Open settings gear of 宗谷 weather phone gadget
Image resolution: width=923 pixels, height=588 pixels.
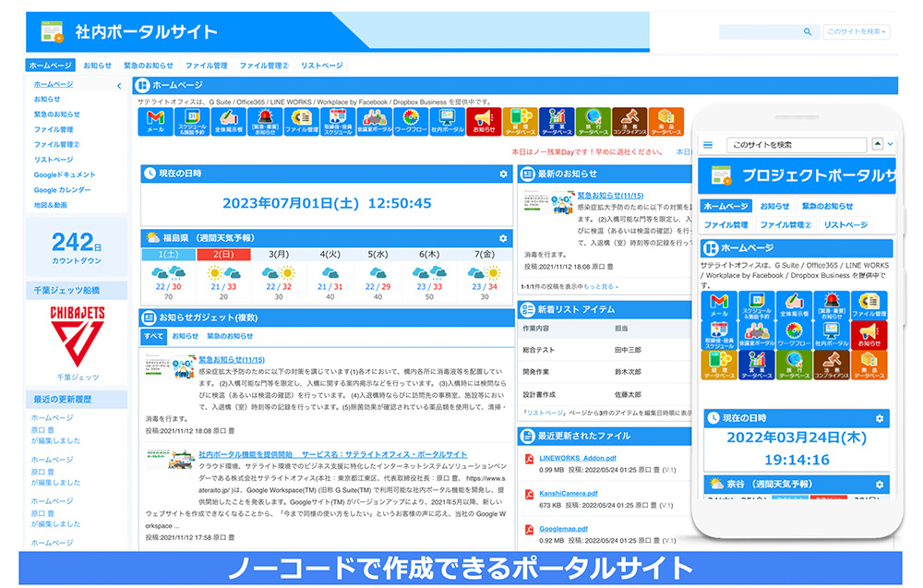point(880,485)
